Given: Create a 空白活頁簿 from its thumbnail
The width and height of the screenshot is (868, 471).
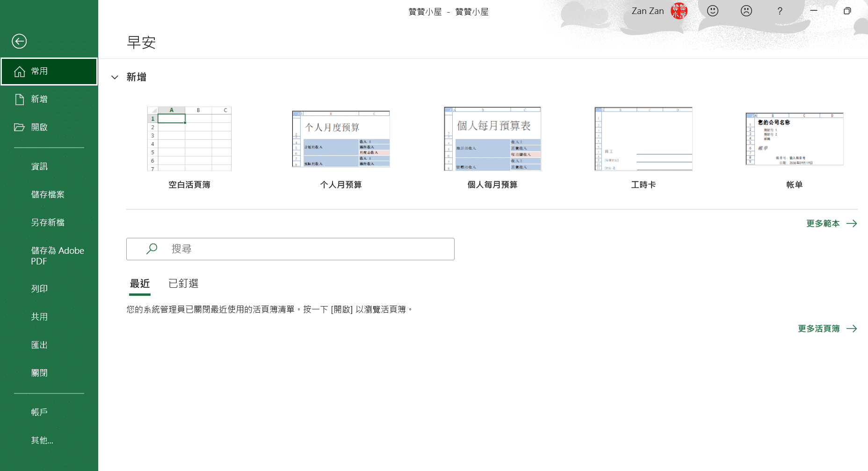Looking at the screenshot, I should pos(189,139).
